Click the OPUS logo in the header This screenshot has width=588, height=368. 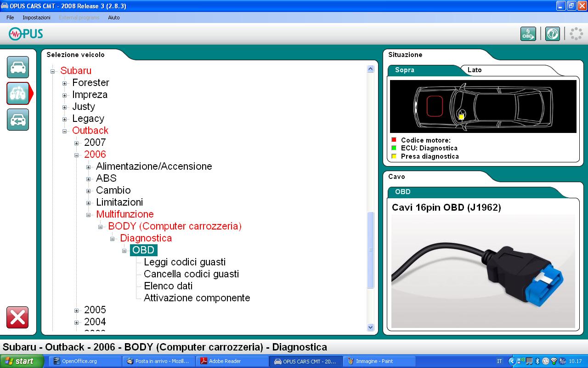[x=26, y=34]
